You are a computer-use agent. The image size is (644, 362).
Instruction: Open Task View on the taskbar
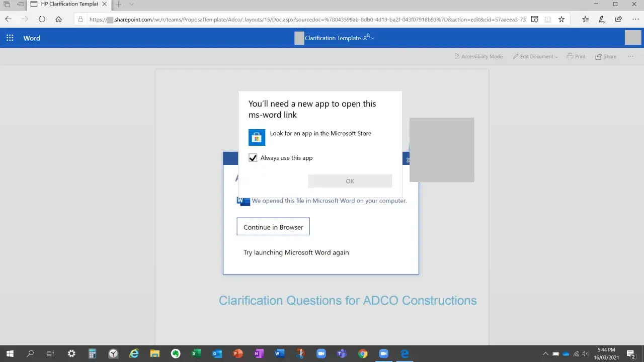[50, 353]
